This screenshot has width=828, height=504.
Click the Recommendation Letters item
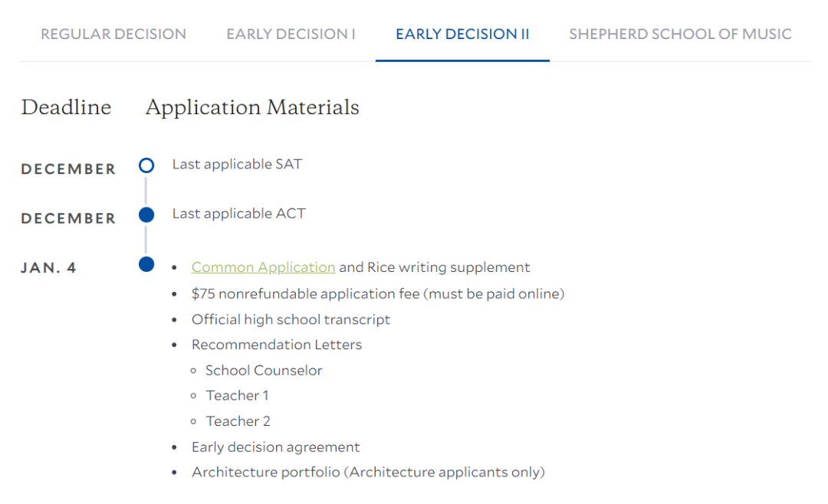coord(277,345)
